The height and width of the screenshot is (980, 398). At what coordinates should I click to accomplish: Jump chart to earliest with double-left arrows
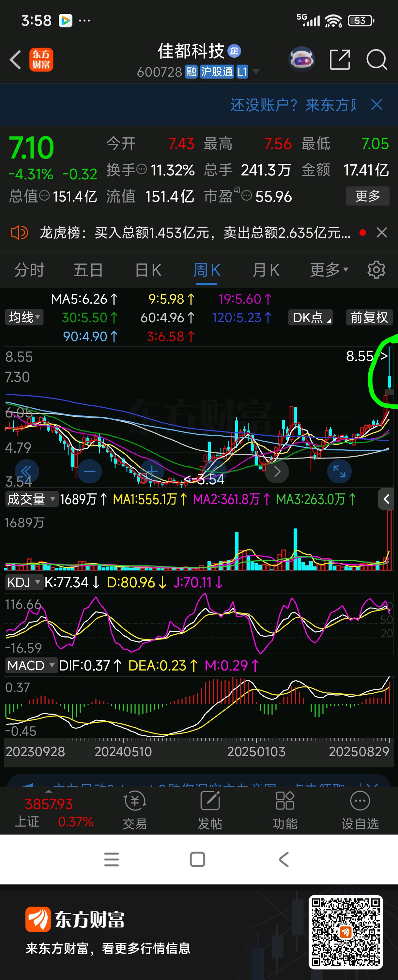(27, 472)
